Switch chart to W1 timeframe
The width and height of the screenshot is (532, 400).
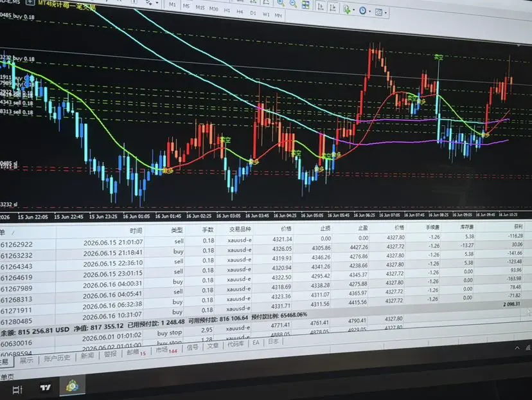point(266,14)
